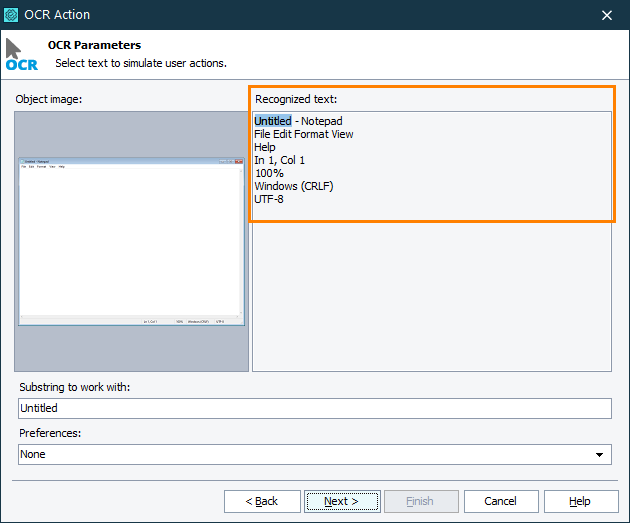Open the Preferences dropdown
This screenshot has width=630, height=523.
click(x=315, y=454)
